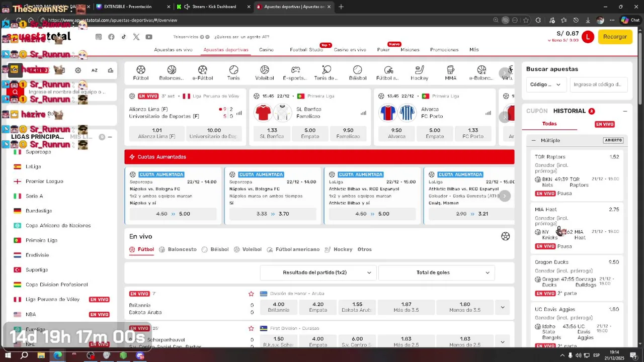Open Windows Start button
644x362 pixels.
(8, 355)
